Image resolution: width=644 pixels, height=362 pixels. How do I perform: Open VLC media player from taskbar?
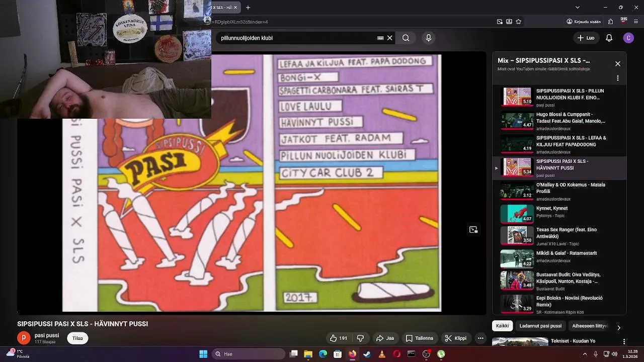point(382,354)
